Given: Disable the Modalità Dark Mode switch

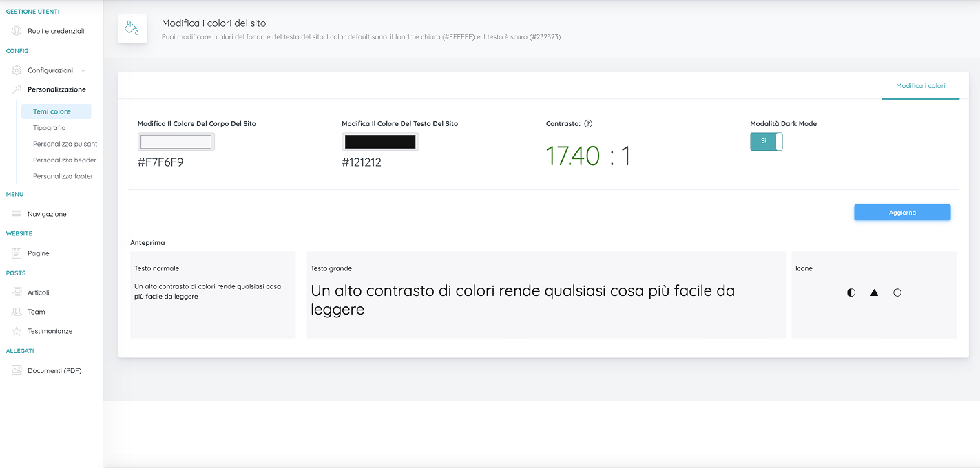Looking at the screenshot, I should [x=767, y=141].
